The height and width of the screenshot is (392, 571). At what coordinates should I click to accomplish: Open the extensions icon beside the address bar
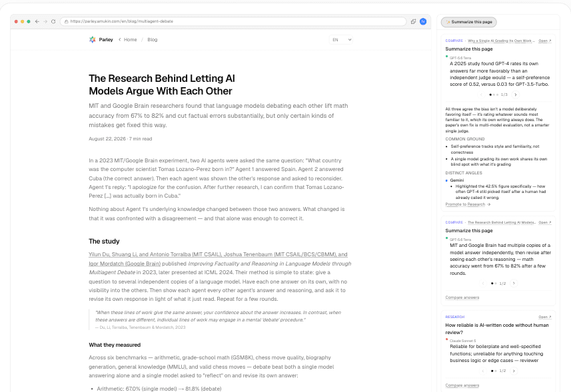click(x=413, y=21)
